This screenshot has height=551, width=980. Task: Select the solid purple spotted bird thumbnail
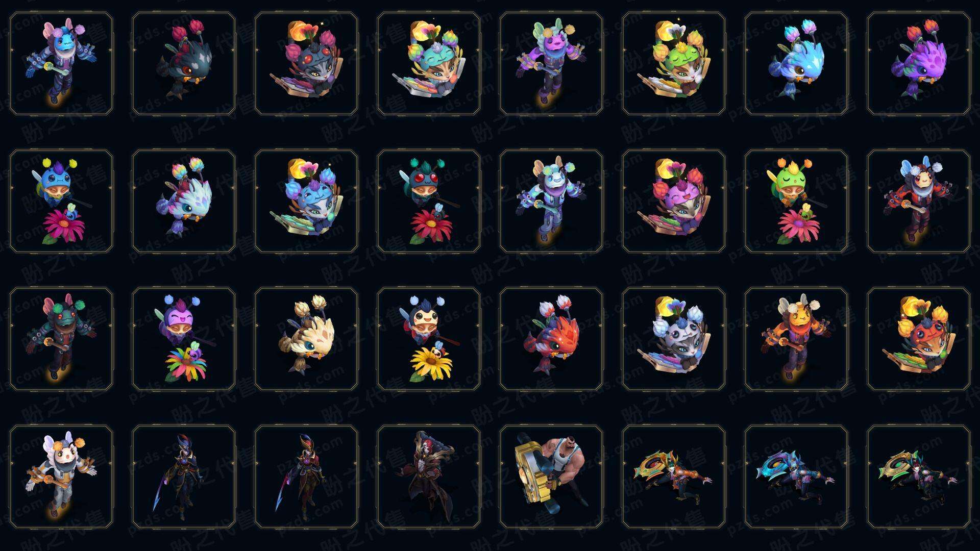(x=919, y=63)
